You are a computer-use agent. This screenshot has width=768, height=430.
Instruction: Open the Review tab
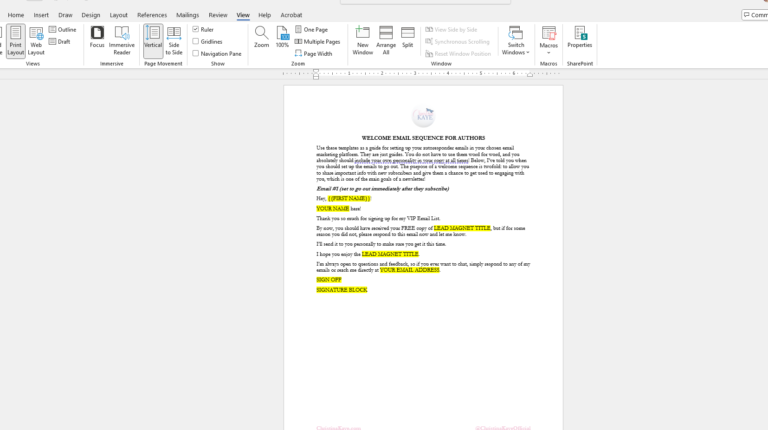(x=218, y=15)
